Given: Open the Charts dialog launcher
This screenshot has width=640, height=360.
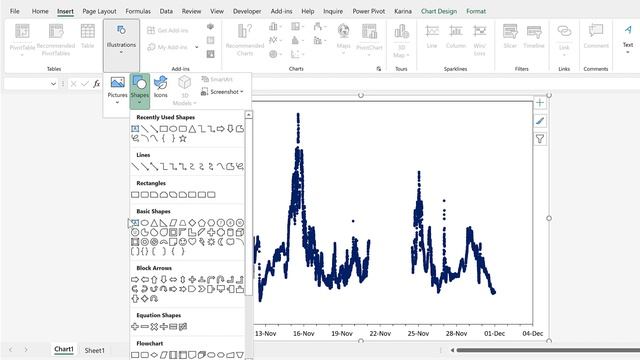Looking at the screenshot, I should point(379,69).
